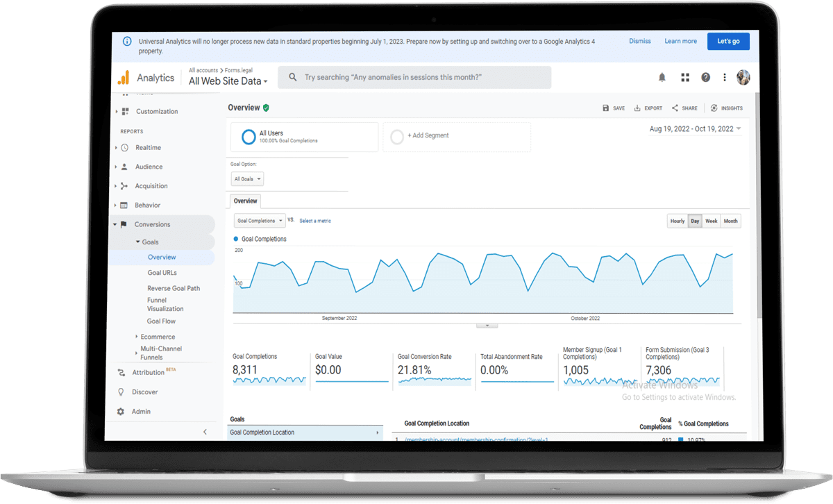
Task: Select Overview under Goals in the sidebar
Action: click(162, 258)
